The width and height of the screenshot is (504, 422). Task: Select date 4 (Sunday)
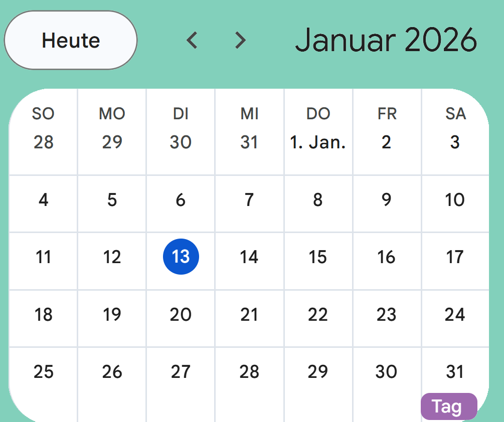pos(44,200)
